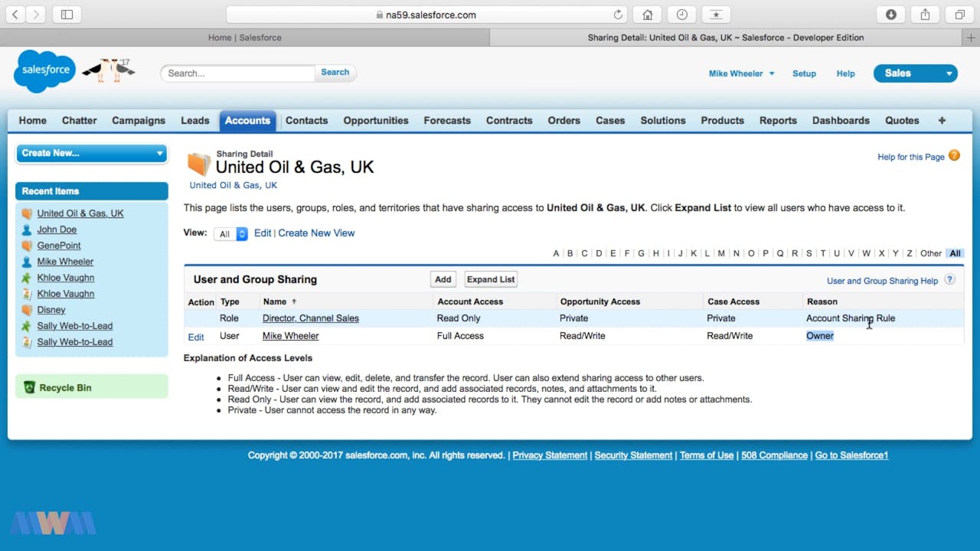Reload the page from the address bar
Image resolution: width=980 pixels, height=551 pixels.
(x=618, y=15)
